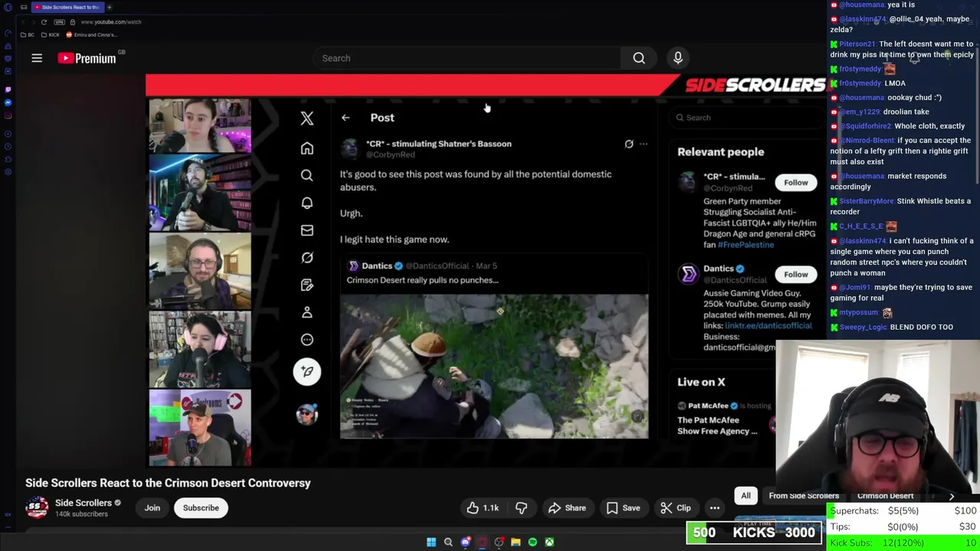Open File Explorer from the taskbar

[x=515, y=542]
